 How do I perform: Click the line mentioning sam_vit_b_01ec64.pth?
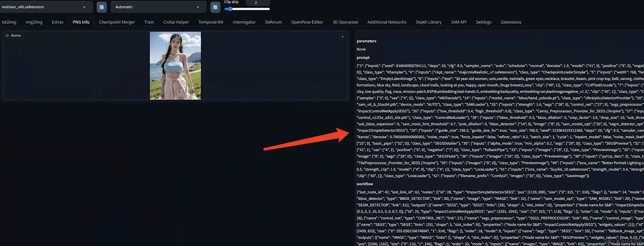pos(500,104)
